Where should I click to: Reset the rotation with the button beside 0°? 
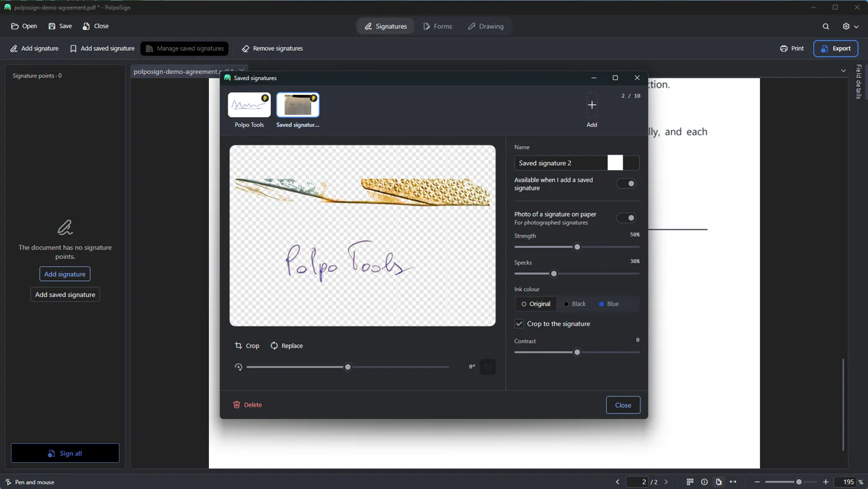(488, 367)
